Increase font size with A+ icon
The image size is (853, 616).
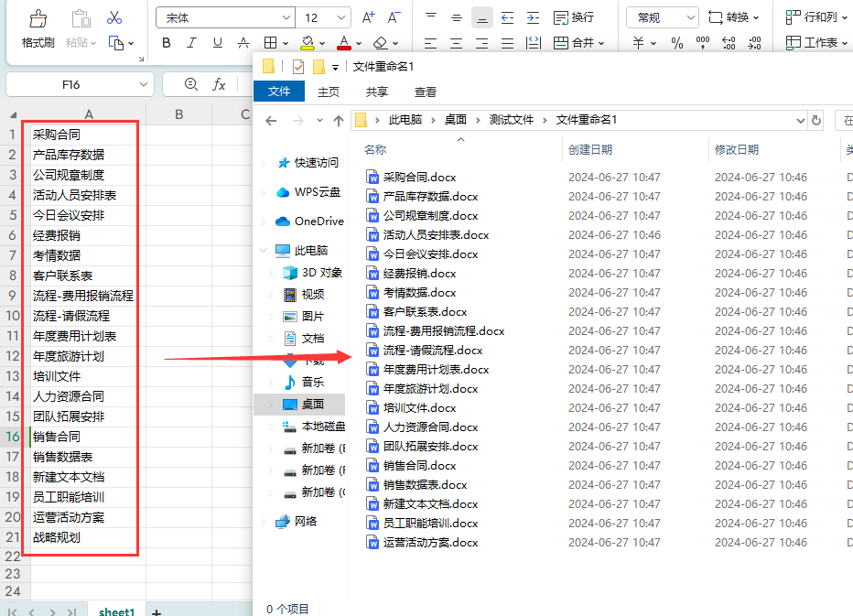pos(368,17)
